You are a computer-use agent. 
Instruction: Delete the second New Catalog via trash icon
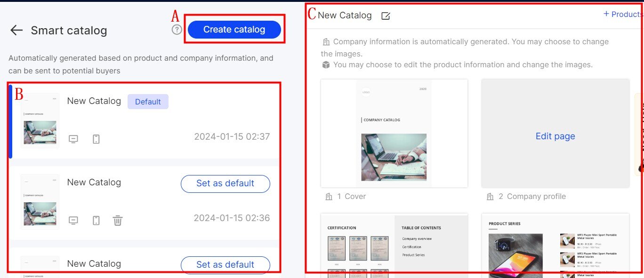[x=118, y=220]
